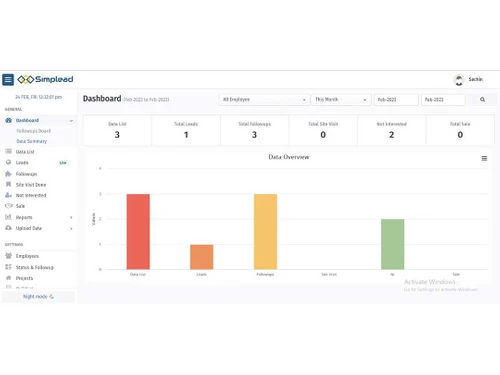Click the red Data List chart bar

(x=138, y=232)
